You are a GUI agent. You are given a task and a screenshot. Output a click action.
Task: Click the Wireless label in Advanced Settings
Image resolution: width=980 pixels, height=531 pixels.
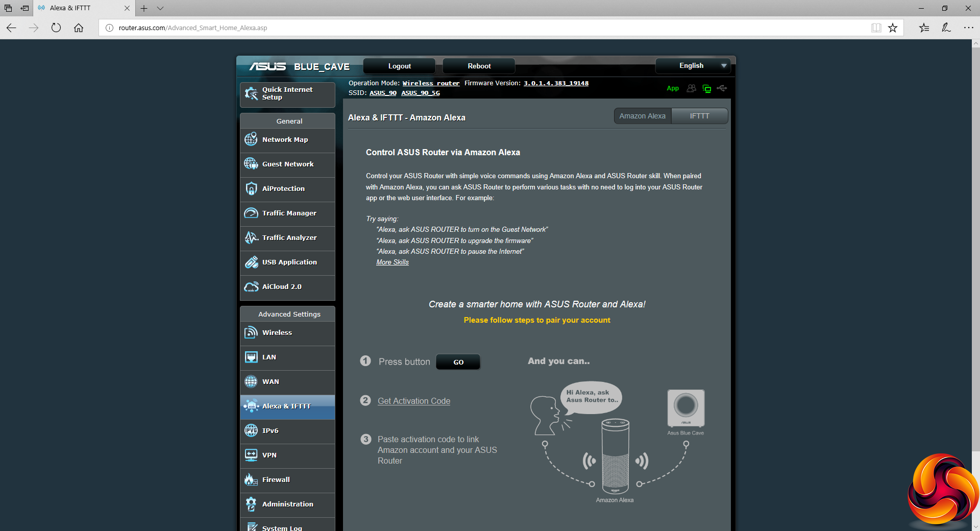(x=277, y=332)
